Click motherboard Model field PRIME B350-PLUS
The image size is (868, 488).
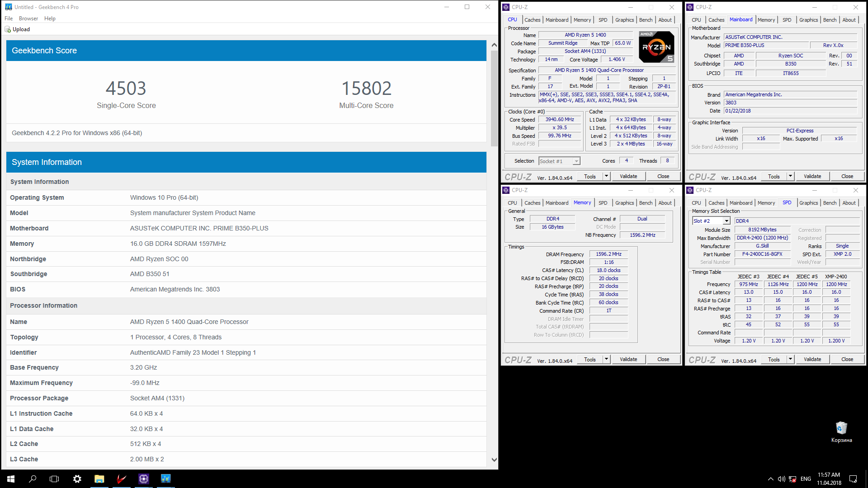point(766,45)
